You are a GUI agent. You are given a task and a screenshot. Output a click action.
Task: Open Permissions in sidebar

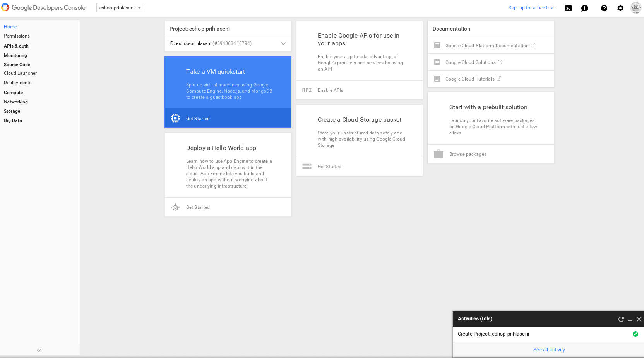pos(17,36)
